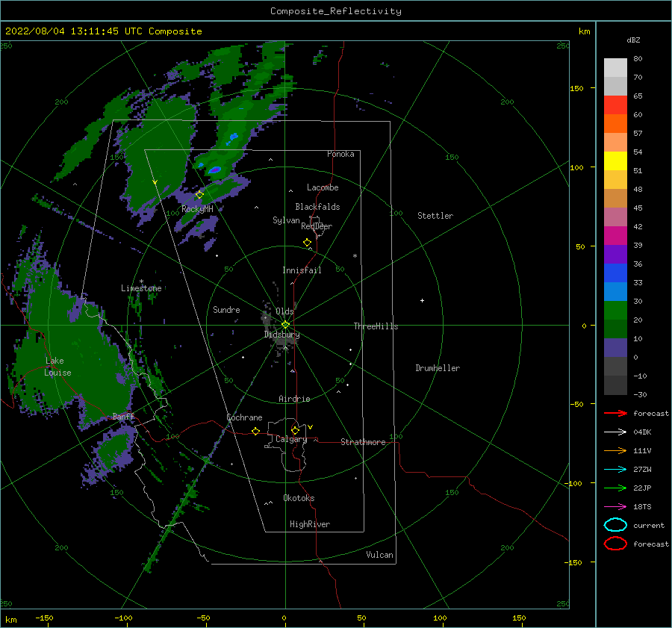Click the green 30 dBZ color swatch

(615, 310)
